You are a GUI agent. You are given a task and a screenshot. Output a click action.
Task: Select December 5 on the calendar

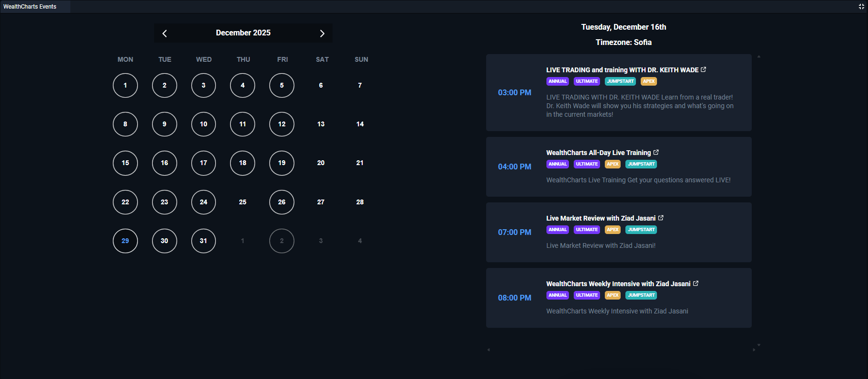(x=282, y=85)
